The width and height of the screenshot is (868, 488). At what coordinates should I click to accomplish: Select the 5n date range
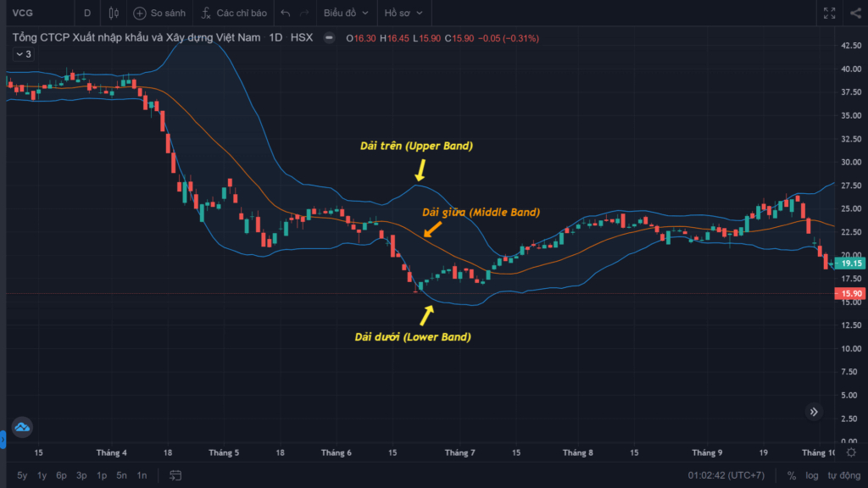pos(122,475)
